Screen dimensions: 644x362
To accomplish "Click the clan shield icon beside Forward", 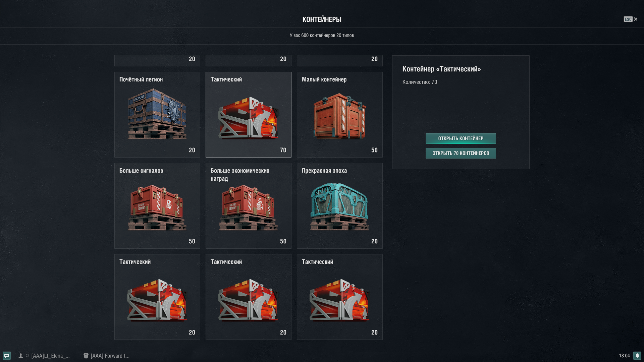I will click(86, 356).
